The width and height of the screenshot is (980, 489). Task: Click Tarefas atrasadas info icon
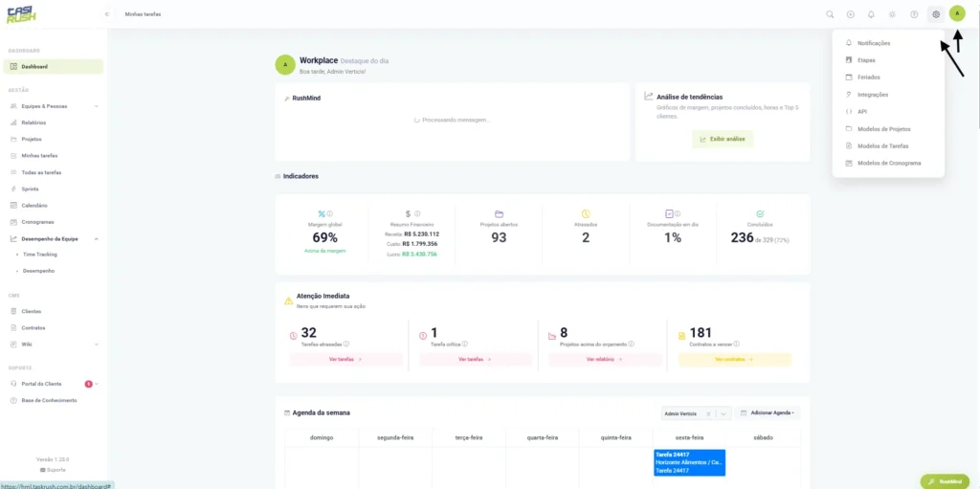[x=346, y=344]
